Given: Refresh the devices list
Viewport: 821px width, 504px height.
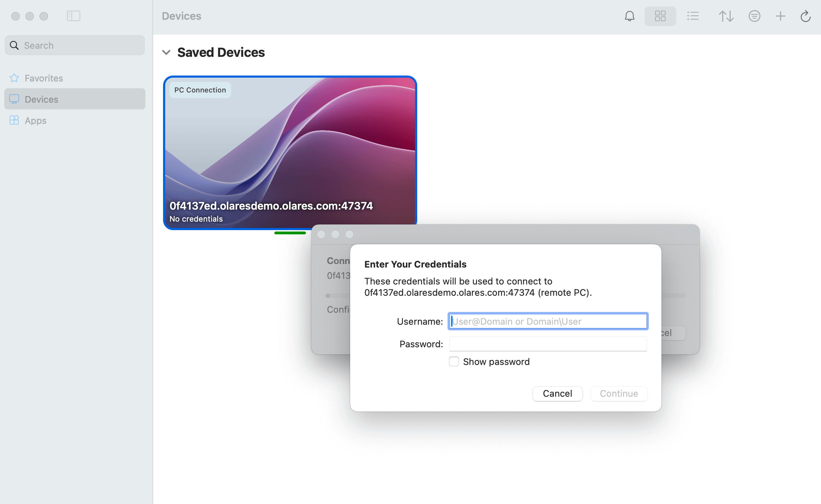Looking at the screenshot, I should 805,16.
